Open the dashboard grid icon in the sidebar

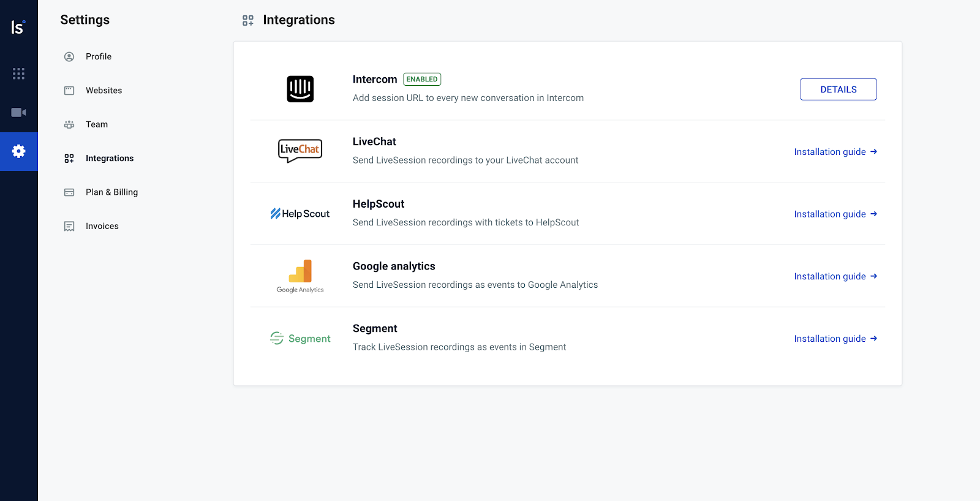click(19, 73)
